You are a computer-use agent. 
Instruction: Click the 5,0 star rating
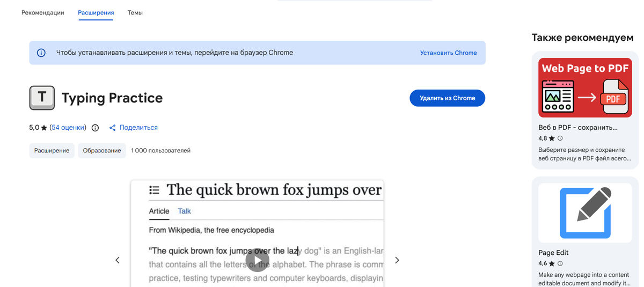pyautogui.click(x=38, y=128)
